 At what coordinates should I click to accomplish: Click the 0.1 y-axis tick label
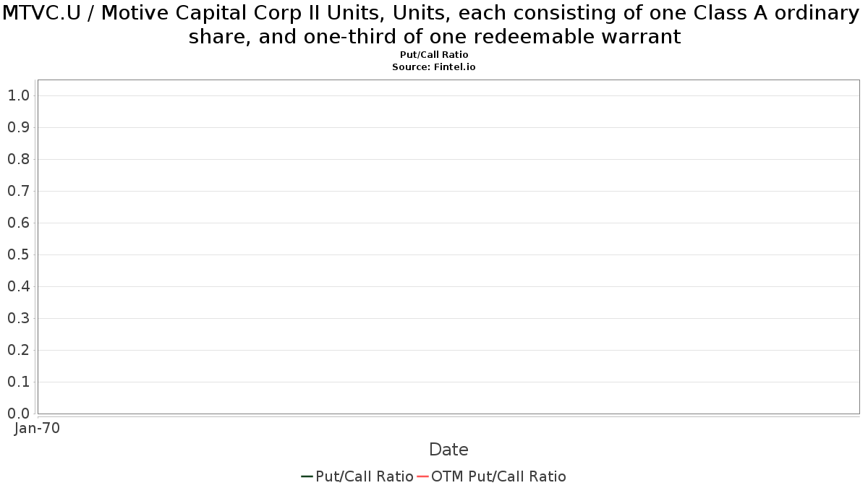click(18, 382)
